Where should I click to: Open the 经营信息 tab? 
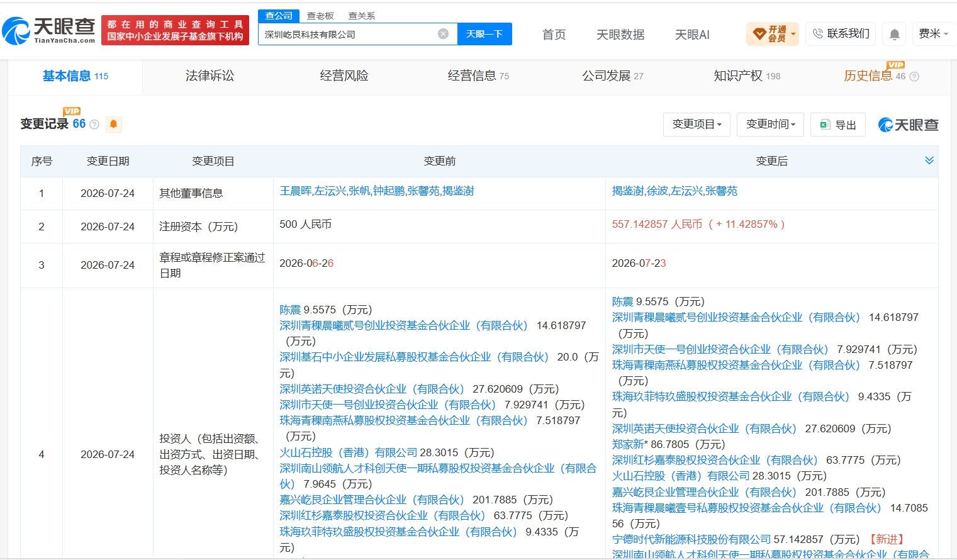click(478, 76)
